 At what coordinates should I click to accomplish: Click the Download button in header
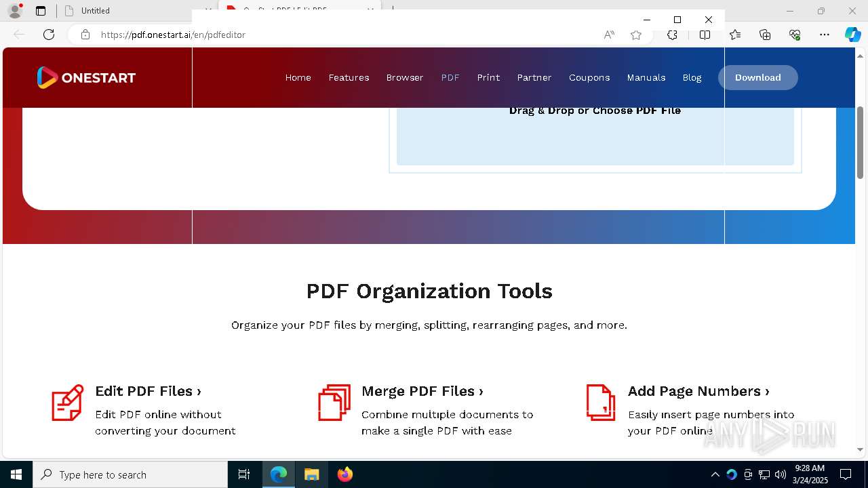[758, 77]
